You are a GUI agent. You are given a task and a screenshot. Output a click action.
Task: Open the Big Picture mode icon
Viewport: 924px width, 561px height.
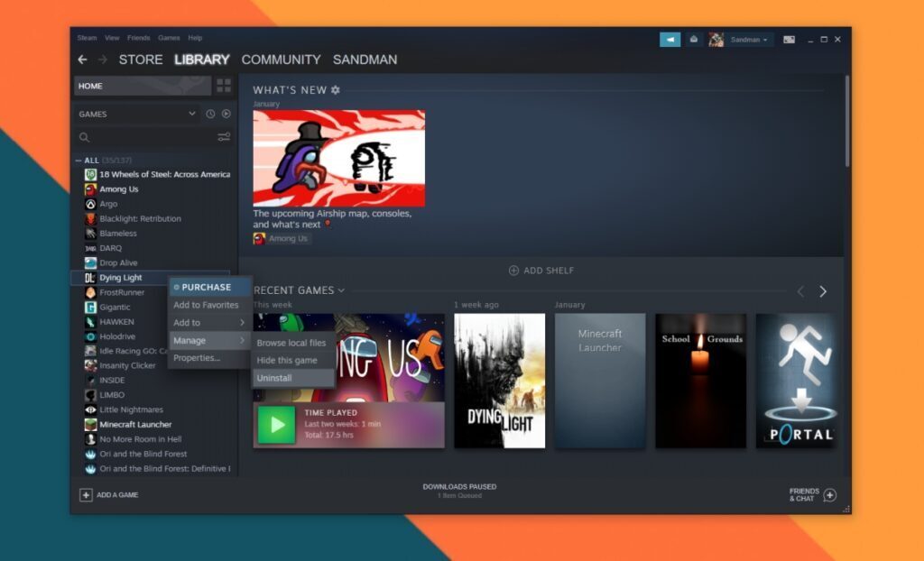789,39
